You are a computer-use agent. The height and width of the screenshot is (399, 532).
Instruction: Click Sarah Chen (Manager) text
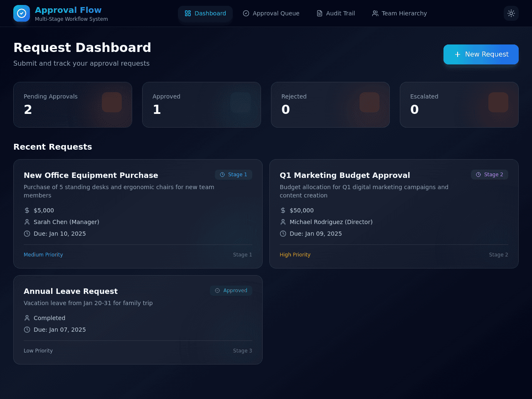coord(66,222)
